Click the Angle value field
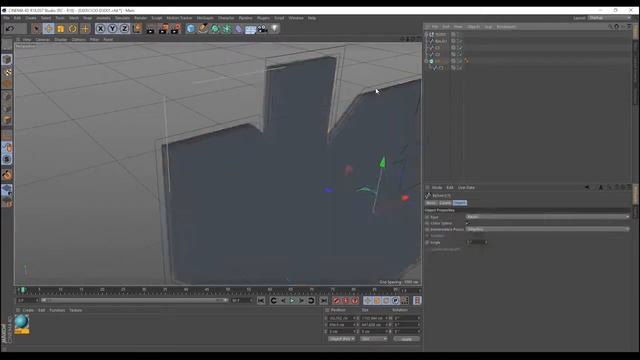The height and width of the screenshot is (360, 640). tap(477, 242)
